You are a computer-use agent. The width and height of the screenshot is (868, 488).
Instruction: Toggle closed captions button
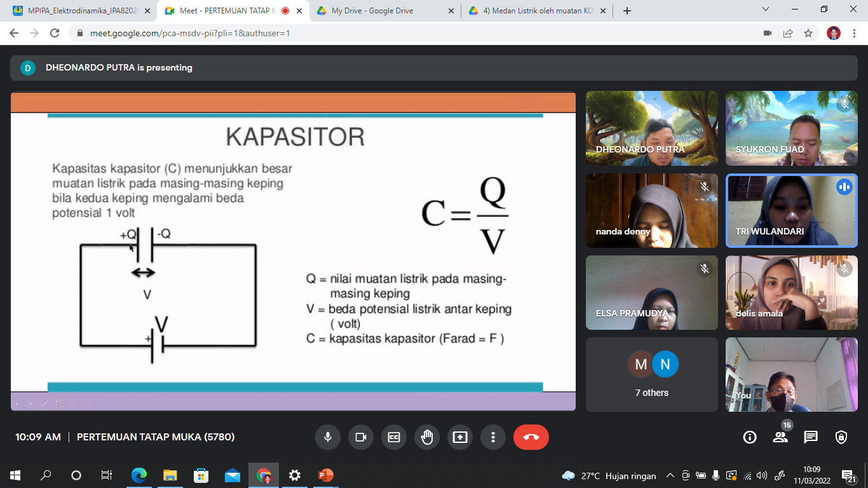click(x=394, y=437)
